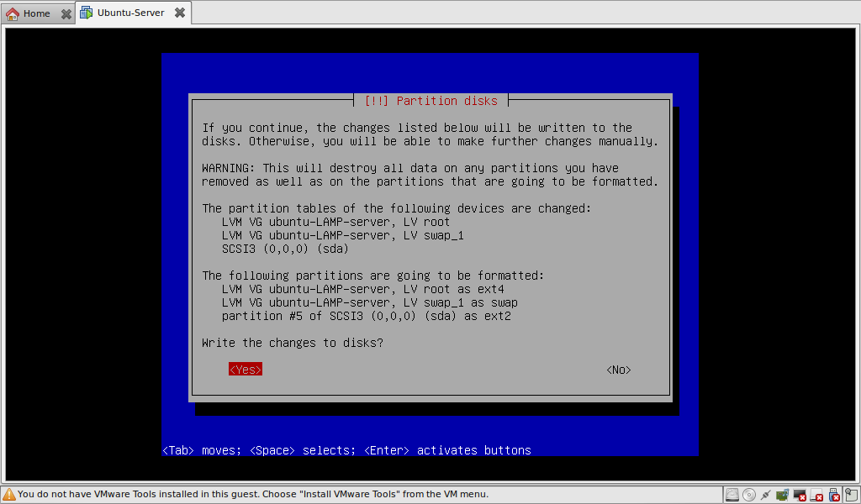
Task: Close the Ubuntu-Server tab
Action: tap(180, 13)
